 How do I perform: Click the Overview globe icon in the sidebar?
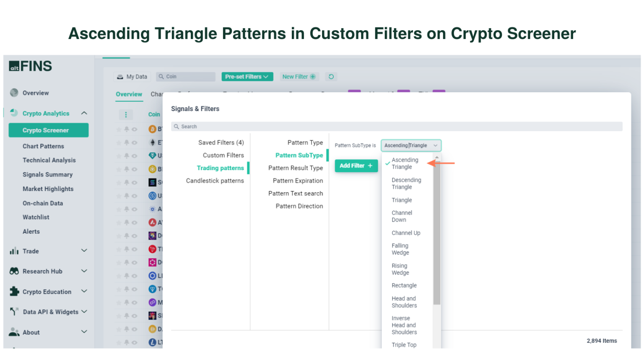pos(14,93)
